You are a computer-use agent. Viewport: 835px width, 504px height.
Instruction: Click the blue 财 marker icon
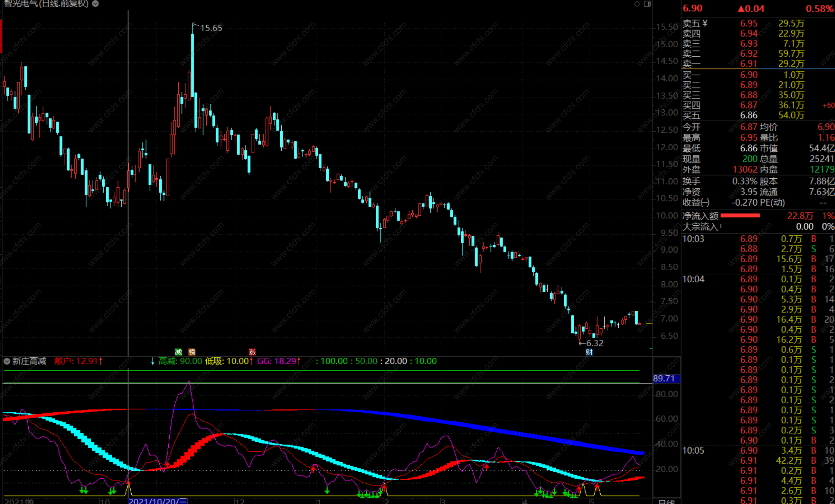(x=589, y=352)
